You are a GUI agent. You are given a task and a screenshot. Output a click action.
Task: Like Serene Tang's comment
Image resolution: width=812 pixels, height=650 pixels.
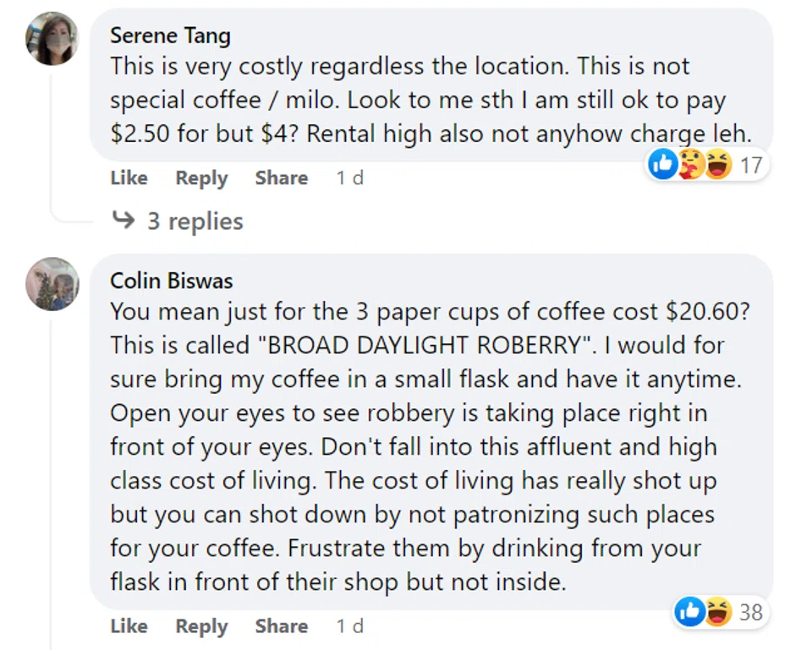(129, 178)
